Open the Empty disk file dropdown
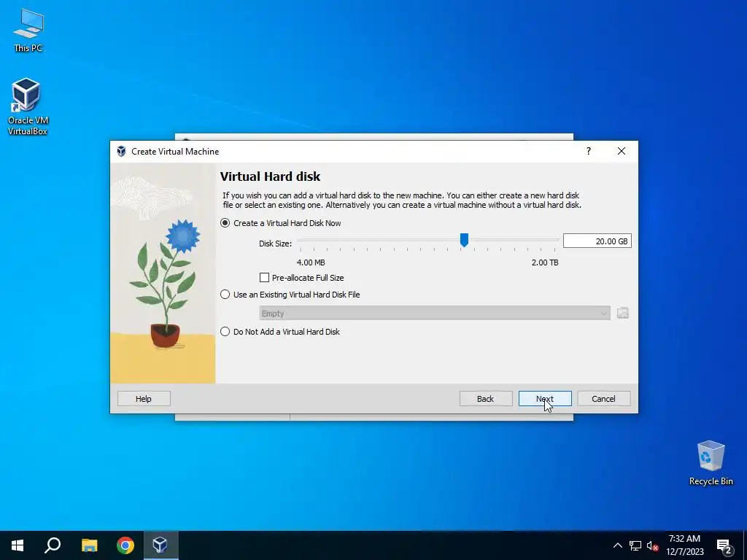Image resolution: width=747 pixels, height=560 pixels. 435,313
